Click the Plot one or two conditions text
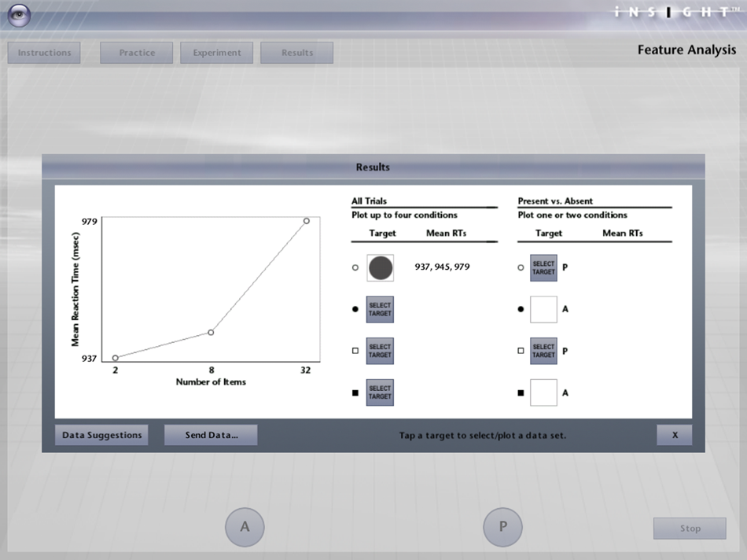This screenshot has width=747, height=560. point(572,215)
